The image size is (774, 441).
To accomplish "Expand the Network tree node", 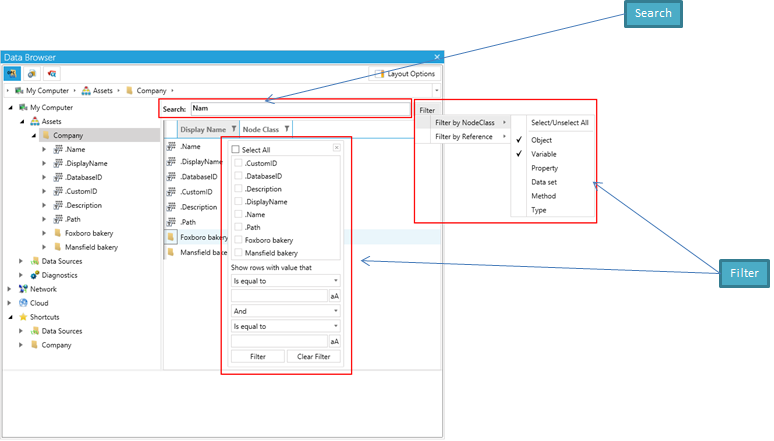I will click(10, 289).
